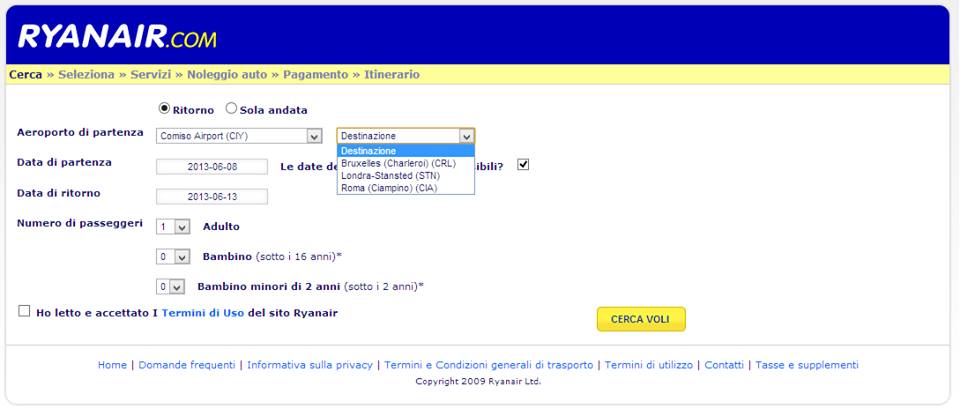Go to the Servizi breadcrumb step
This screenshot has width=960, height=409.
pos(151,75)
